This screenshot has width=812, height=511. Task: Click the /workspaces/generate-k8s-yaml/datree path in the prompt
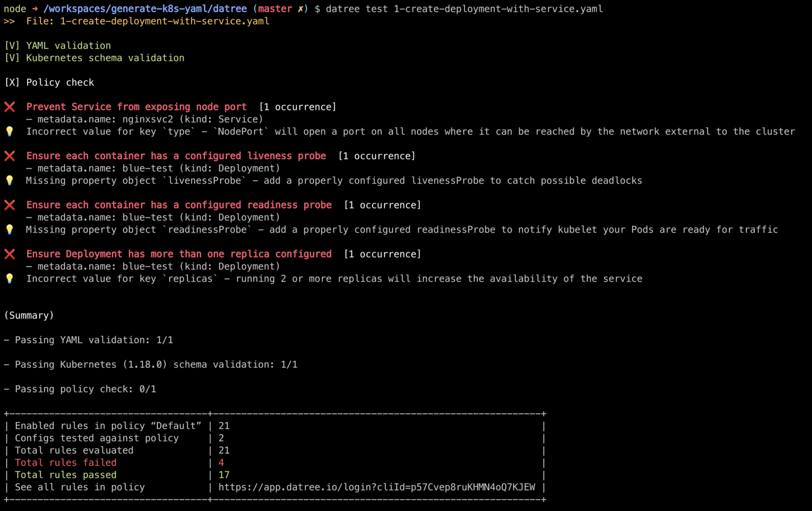tap(145, 9)
